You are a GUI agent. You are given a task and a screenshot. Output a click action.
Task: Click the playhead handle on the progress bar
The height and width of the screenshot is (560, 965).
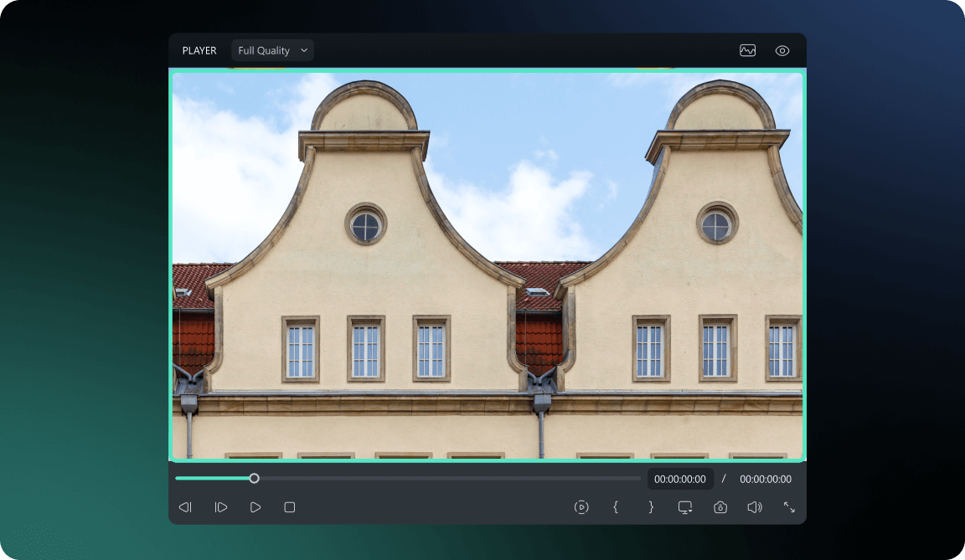(254, 478)
